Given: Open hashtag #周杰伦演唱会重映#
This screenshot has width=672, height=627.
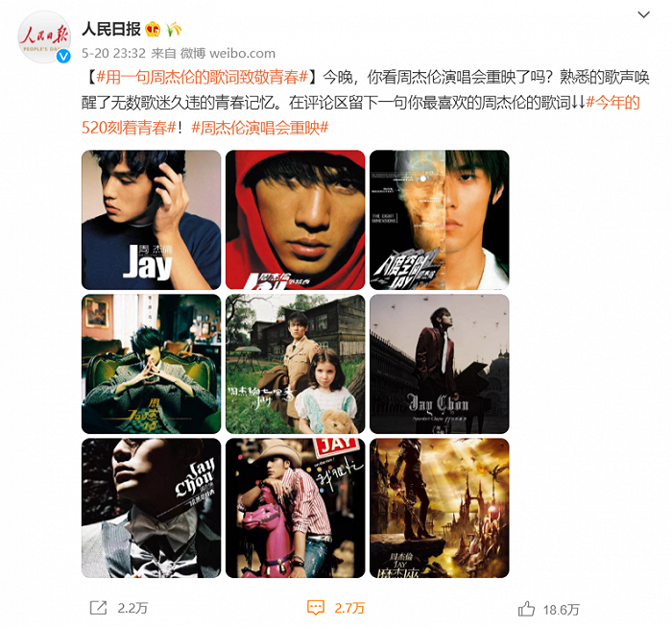Looking at the screenshot, I should pyautogui.click(x=260, y=128).
